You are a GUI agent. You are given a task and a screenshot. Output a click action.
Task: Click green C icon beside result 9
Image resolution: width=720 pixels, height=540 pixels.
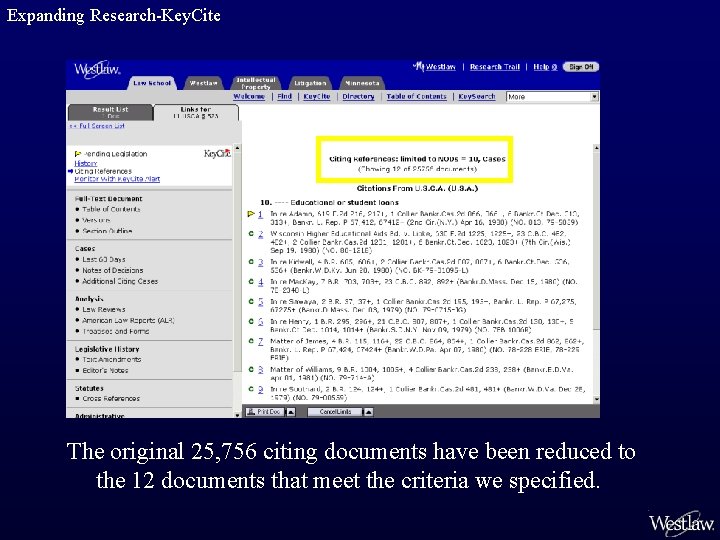pos(251,388)
